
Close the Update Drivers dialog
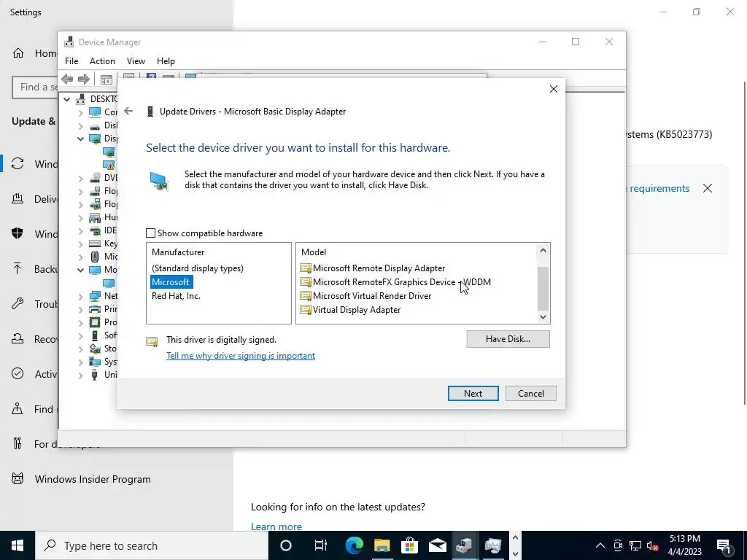553,89
